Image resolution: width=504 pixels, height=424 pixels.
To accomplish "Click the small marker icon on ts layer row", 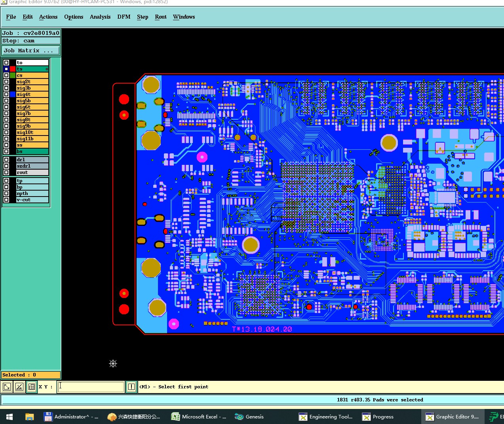I will 47,69.
